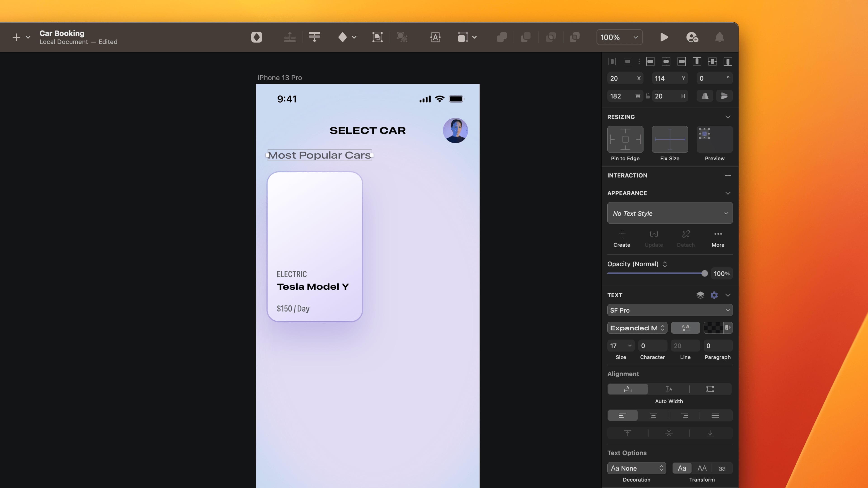868x488 pixels.
Task: Click the text character spacing icon
Action: (x=685, y=328)
